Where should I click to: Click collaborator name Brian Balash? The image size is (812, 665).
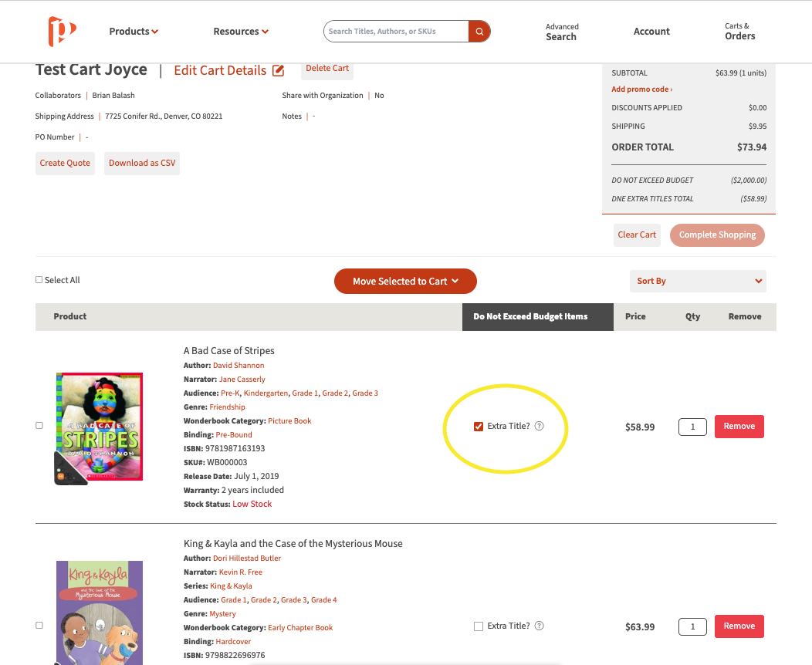[113, 96]
